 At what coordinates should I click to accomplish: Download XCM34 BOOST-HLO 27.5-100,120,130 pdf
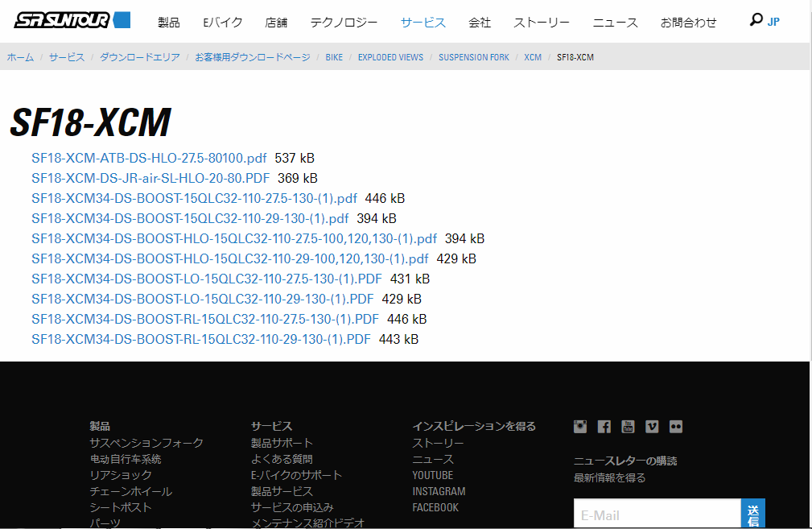point(234,239)
